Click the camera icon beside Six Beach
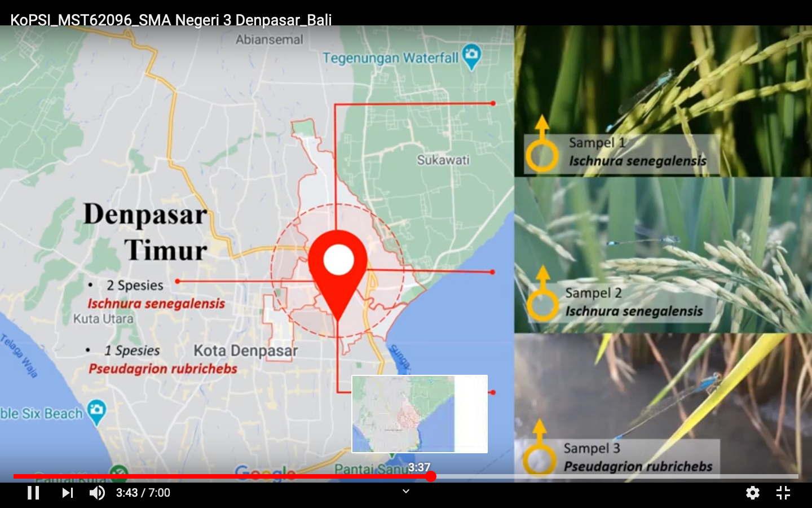 point(96,411)
